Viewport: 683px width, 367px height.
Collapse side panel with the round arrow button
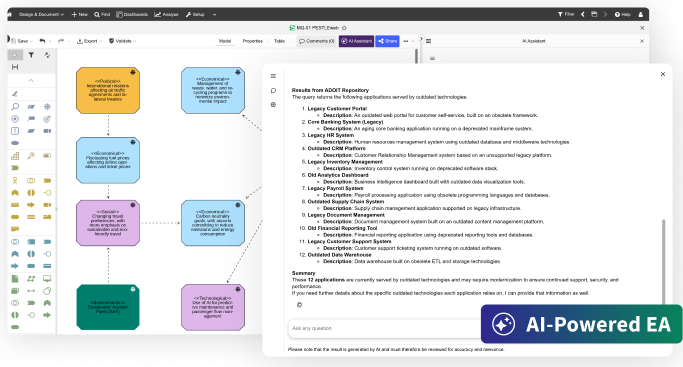421,38
